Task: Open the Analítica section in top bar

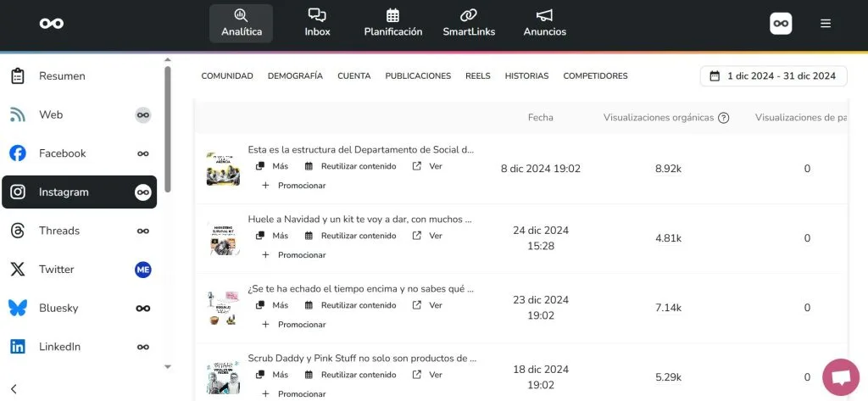Action: pyautogui.click(x=241, y=23)
